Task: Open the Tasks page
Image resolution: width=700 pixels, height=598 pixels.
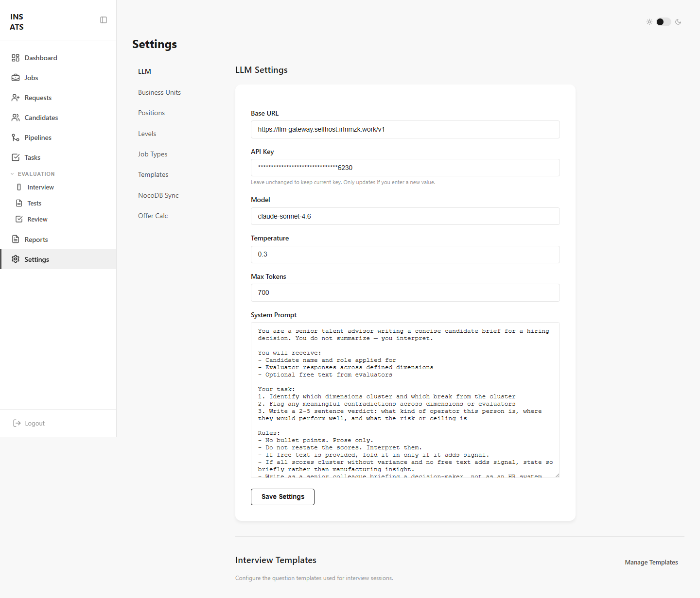Action: coord(58,157)
